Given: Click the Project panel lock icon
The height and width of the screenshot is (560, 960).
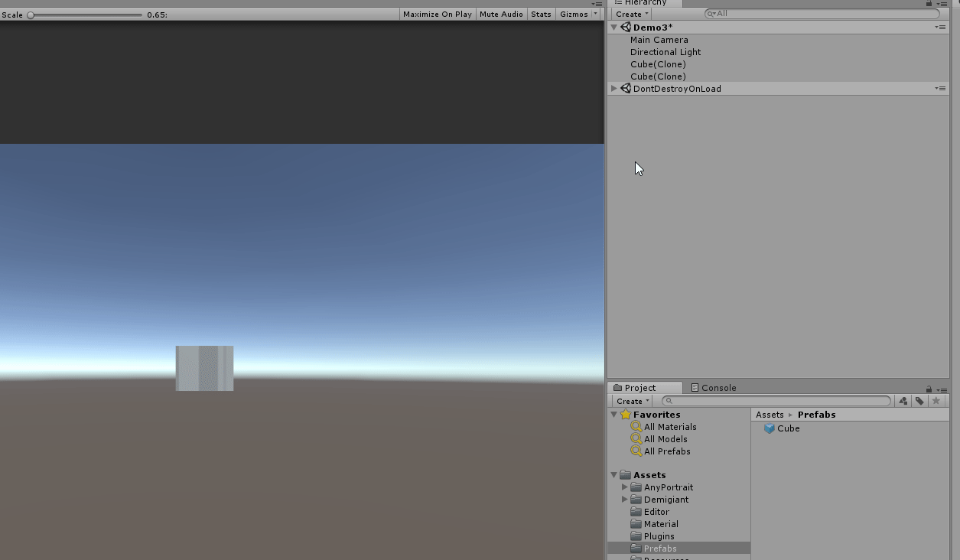Looking at the screenshot, I should [929, 389].
